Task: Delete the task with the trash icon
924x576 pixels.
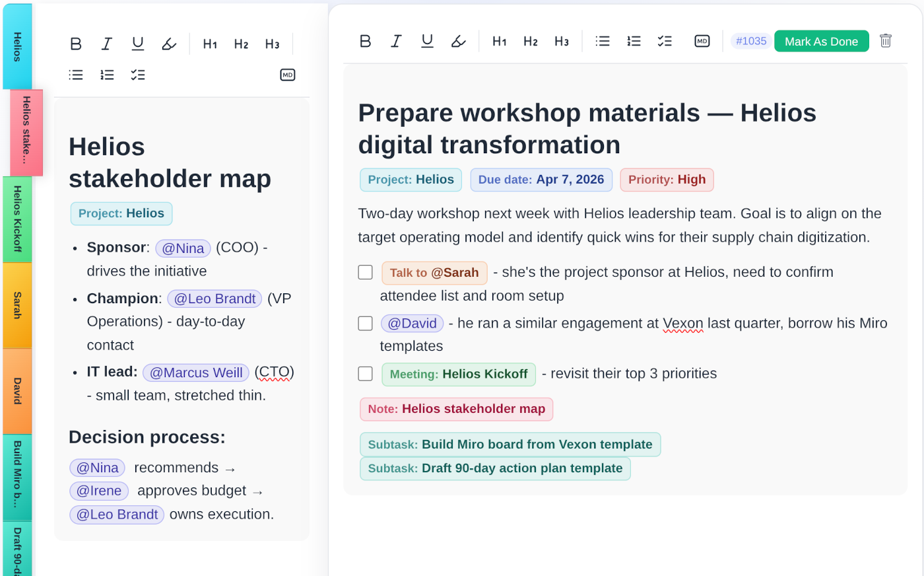Action: [886, 41]
